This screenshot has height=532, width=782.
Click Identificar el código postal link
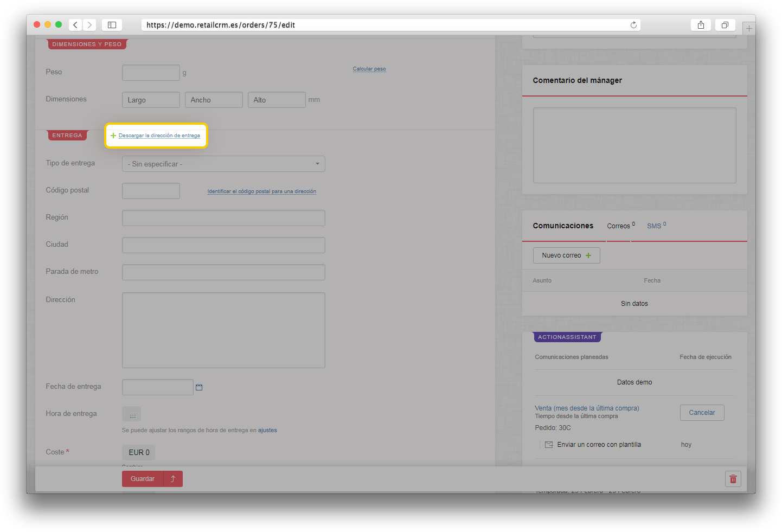coord(261,191)
